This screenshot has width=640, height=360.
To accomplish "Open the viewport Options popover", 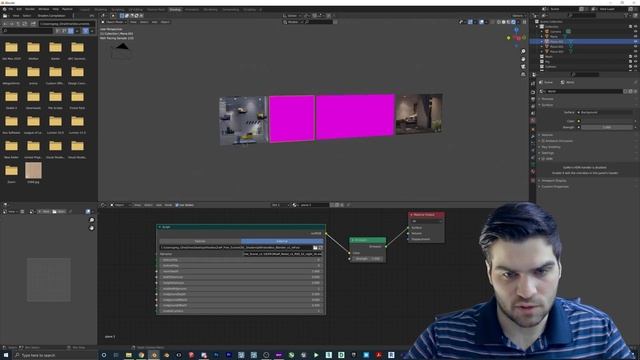I will [518, 16].
